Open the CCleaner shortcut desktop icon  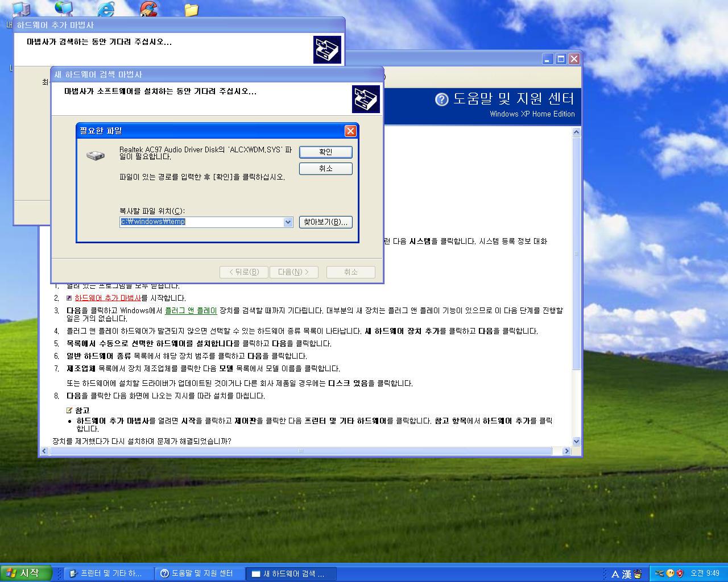tap(149, 9)
